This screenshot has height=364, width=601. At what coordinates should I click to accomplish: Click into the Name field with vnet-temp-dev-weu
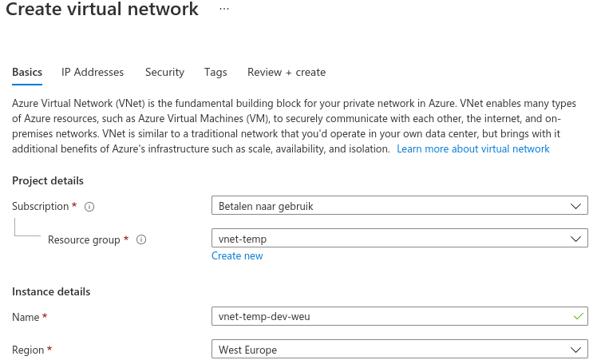[x=391, y=317]
